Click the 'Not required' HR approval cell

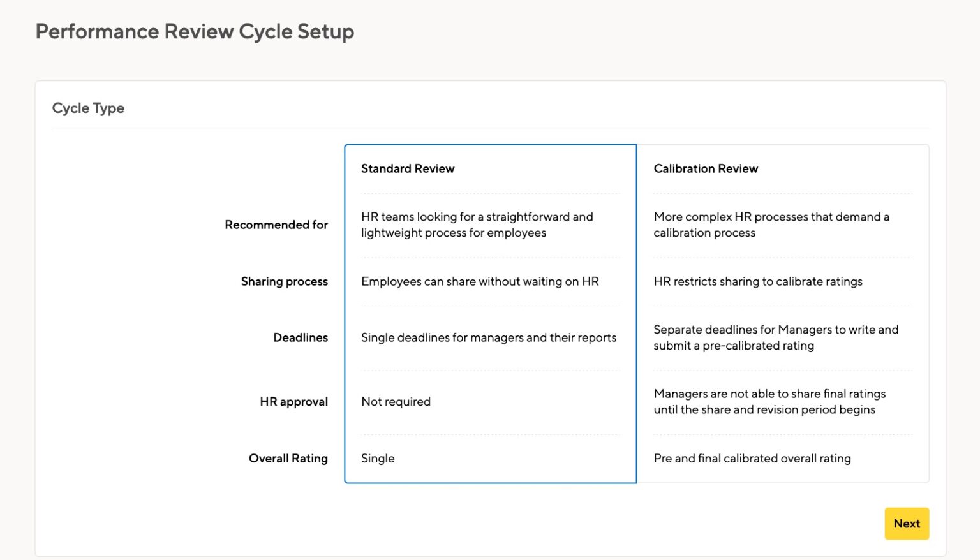(x=396, y=401)
